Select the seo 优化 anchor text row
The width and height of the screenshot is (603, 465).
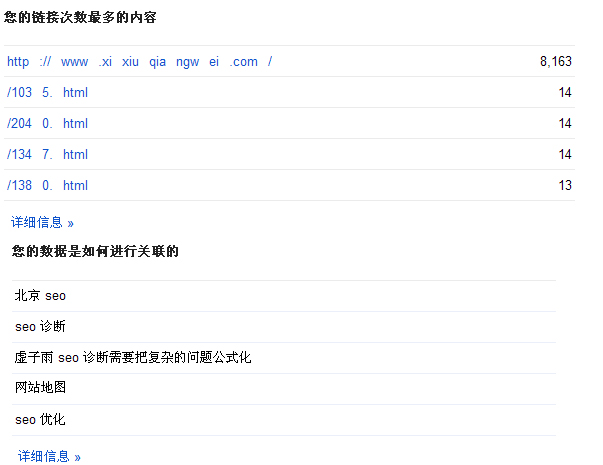[40, 420]
